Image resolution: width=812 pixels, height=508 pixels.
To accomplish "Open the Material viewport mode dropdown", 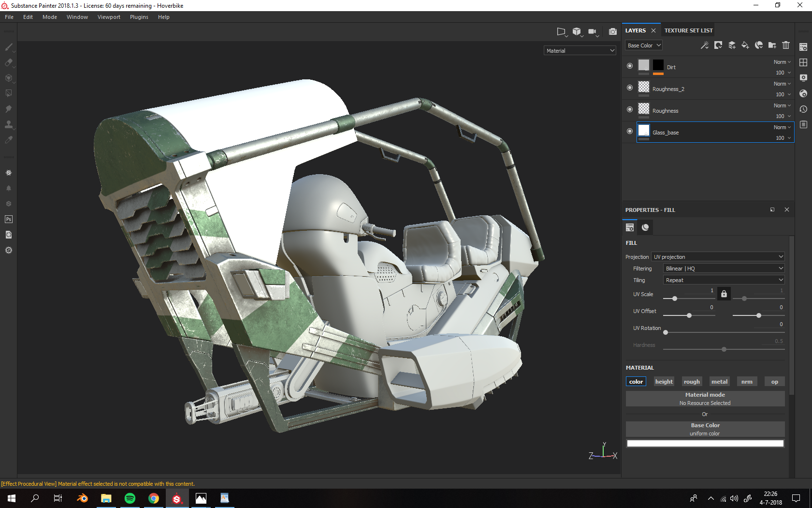I will click(580, 51).
